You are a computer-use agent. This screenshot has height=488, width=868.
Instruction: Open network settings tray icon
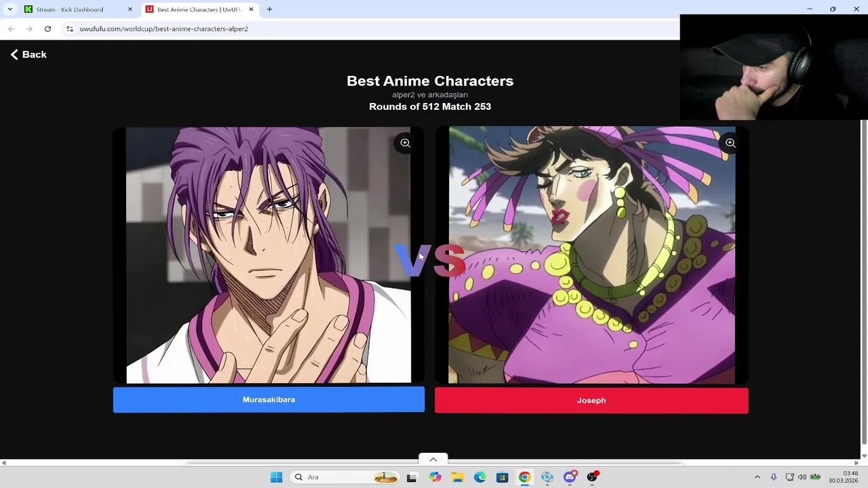pos(789,477)
